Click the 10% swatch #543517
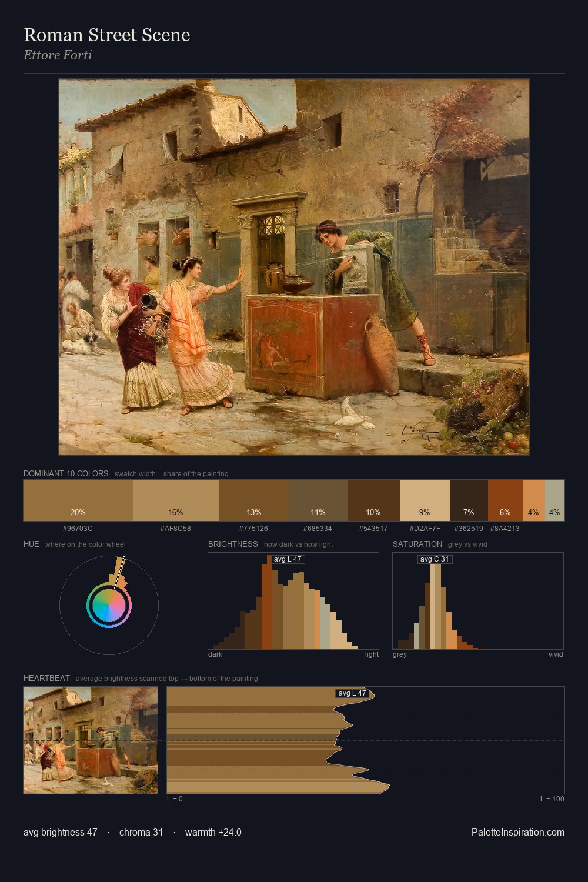The height and width of the screenshot is (882, 588). (373, 500)
